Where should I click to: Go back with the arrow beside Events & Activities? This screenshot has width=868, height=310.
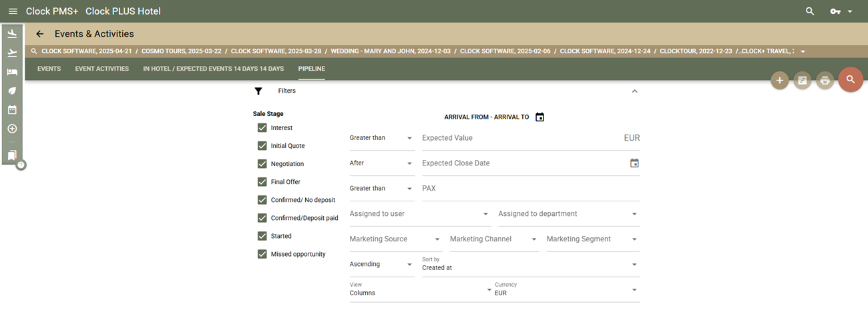click(39, 34)
